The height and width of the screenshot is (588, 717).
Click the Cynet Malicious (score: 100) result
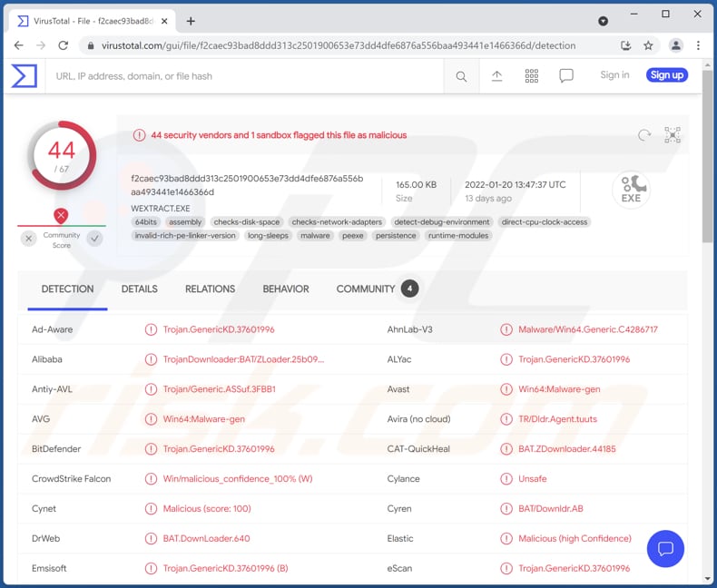[x=207, y=508]
